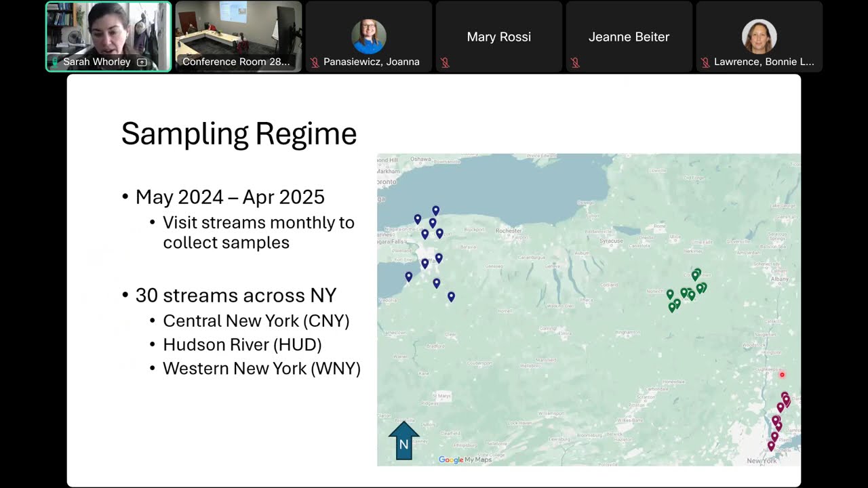Viewport: 868px width, 488px height.
Task: Click the Rome label on the map
Action: [x=660, y=226]
